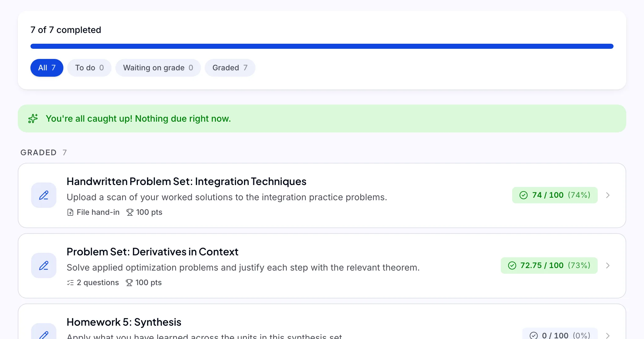The height and width of the screenshot is (339, 644).
Task: Click the 72.75 / 100 (73%) grade badge
Action: click(549, 265)
